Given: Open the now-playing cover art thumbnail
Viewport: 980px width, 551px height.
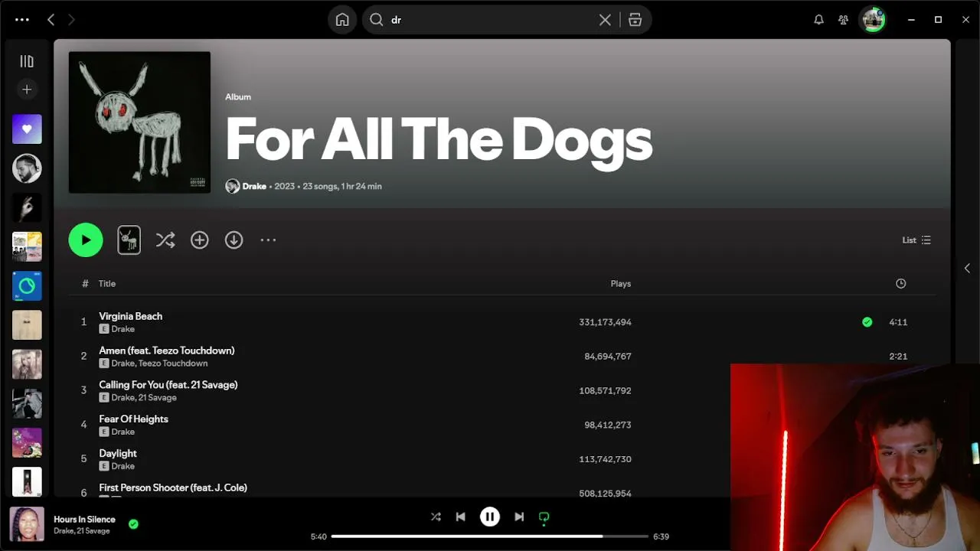Looking at the screenshot, I should pos(27,524).
